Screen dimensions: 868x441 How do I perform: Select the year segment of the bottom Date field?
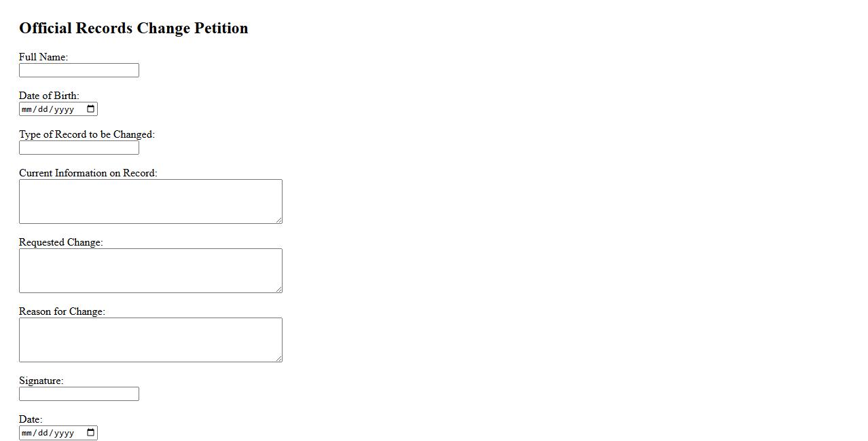coord(64,434)
